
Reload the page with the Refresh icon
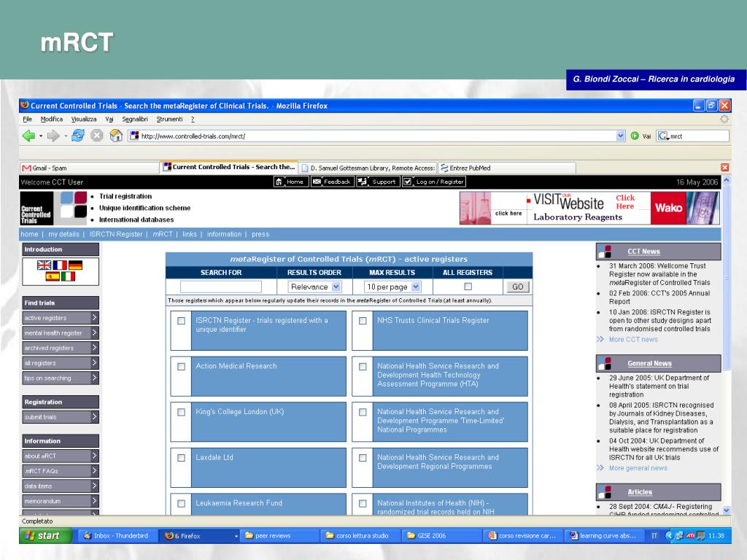tap(77, 136)
